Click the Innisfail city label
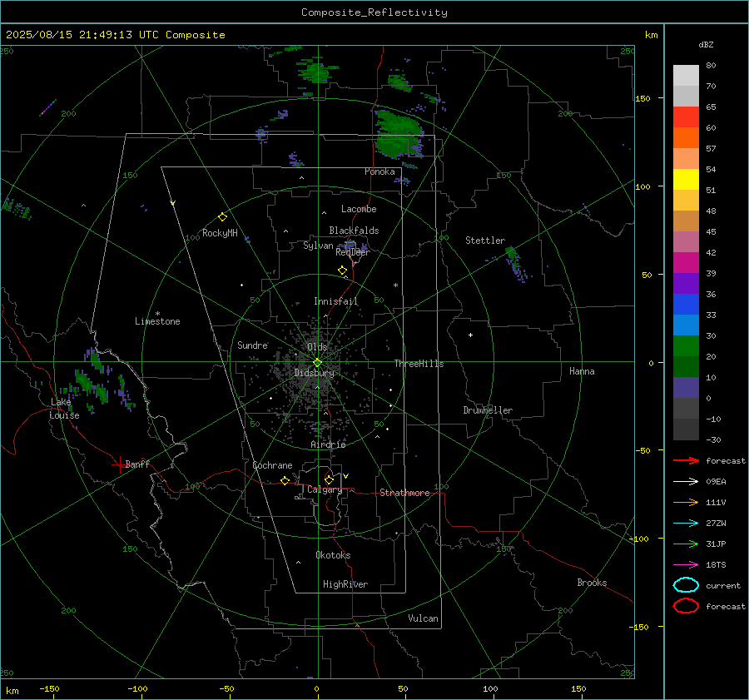Image resolution: width=749 pixels, height=700 pixels. click(x=336, y=301)
